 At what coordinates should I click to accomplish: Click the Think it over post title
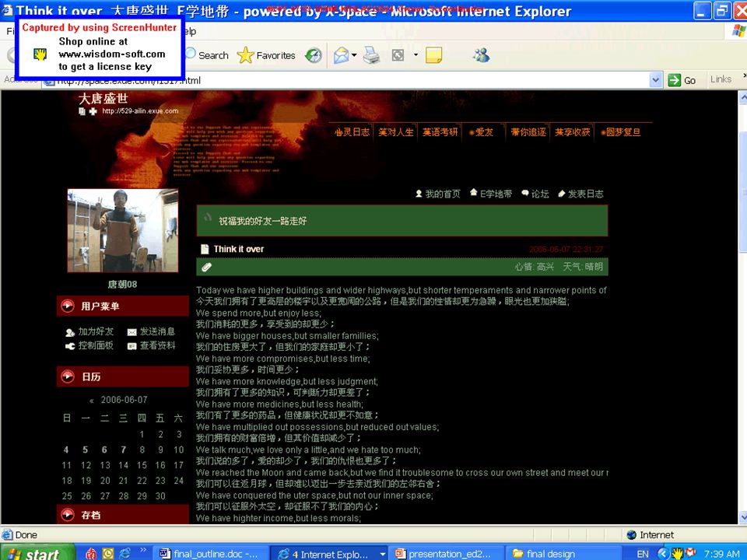pos(238,249)
